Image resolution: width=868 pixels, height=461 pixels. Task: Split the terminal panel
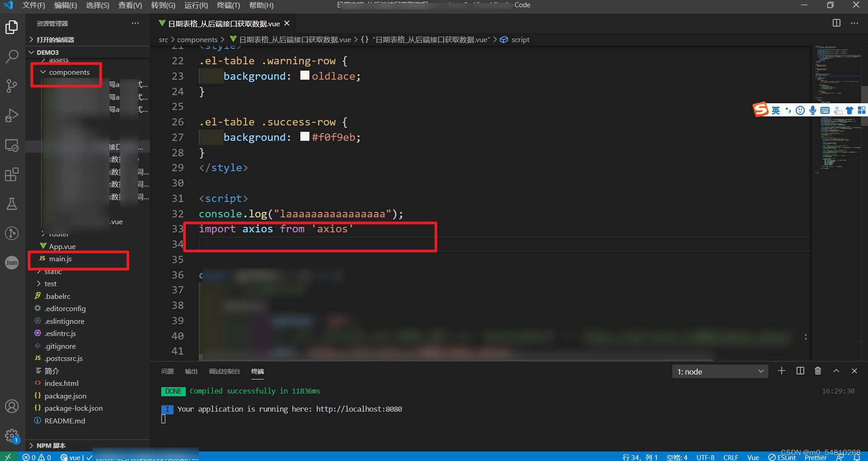pos(800,371)
